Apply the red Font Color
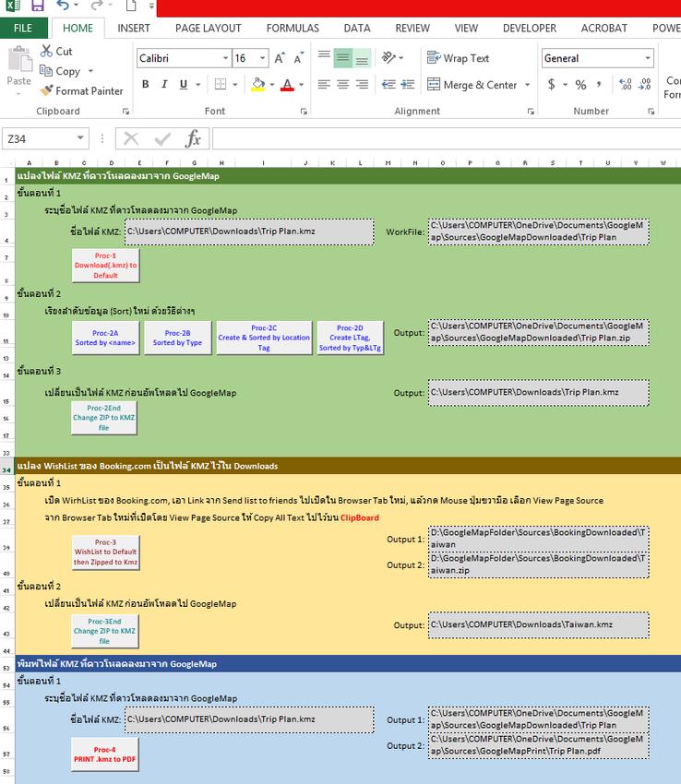681x784 pixels. tap(287, 85)
